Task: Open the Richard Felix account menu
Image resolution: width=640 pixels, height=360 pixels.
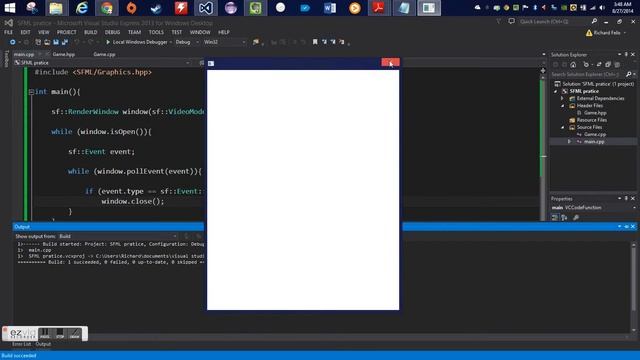Action: click(606, 33)
